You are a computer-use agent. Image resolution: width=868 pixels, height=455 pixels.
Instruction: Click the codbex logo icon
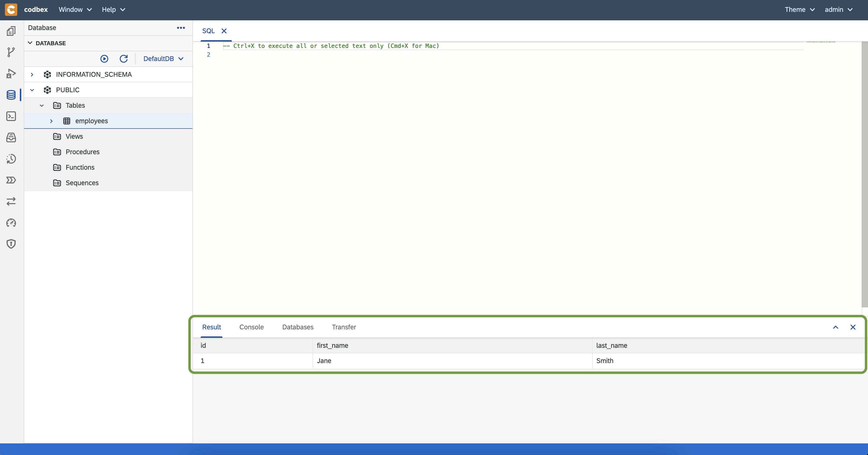pyautogui.click(x=11, y=9)
